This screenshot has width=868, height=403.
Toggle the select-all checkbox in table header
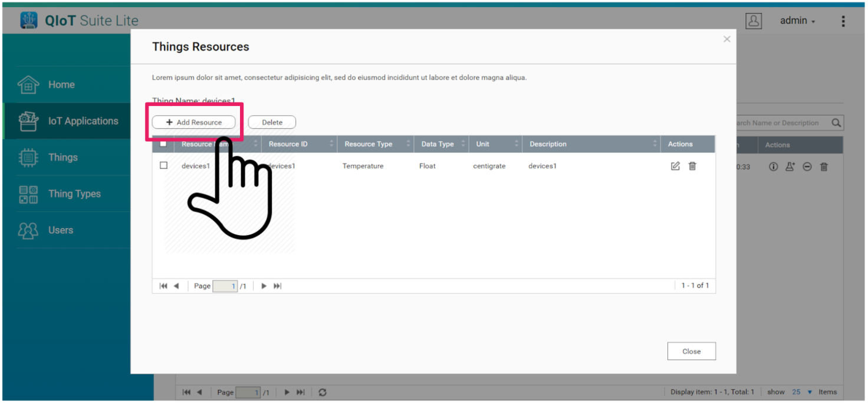163,144
